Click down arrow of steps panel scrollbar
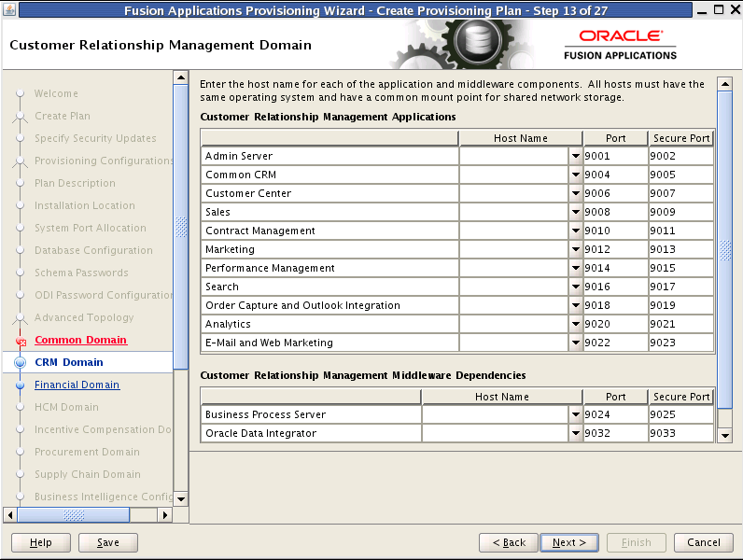Viewport: 743px width, 560px height. tap(180, 499)
